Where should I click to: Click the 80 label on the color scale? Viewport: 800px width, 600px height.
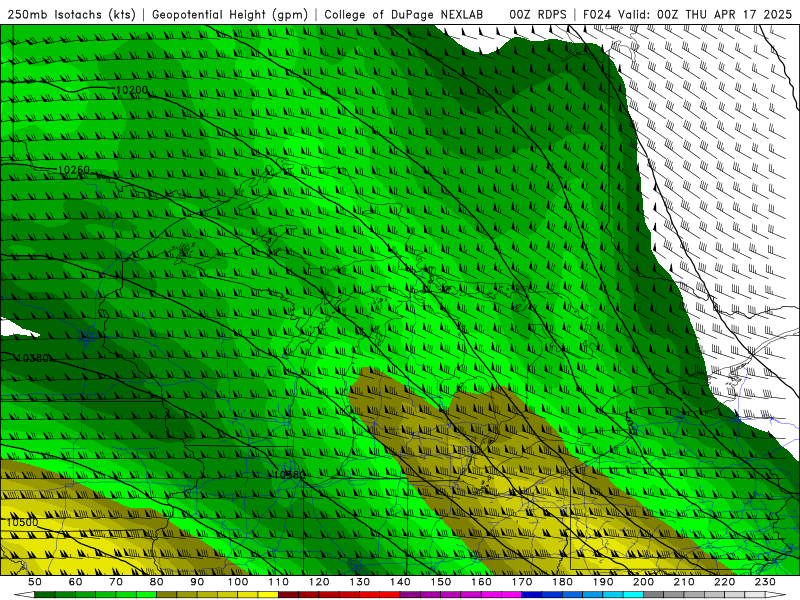click(x=157, y=582)
